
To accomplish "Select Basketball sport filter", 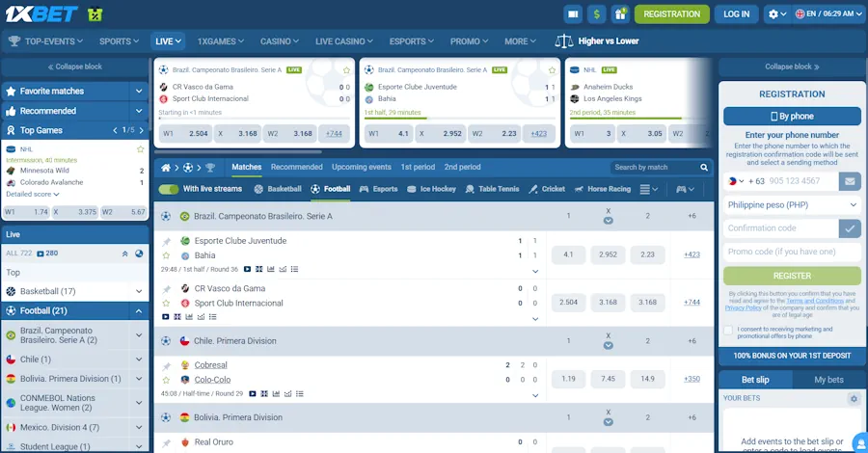I will [278, 189].
